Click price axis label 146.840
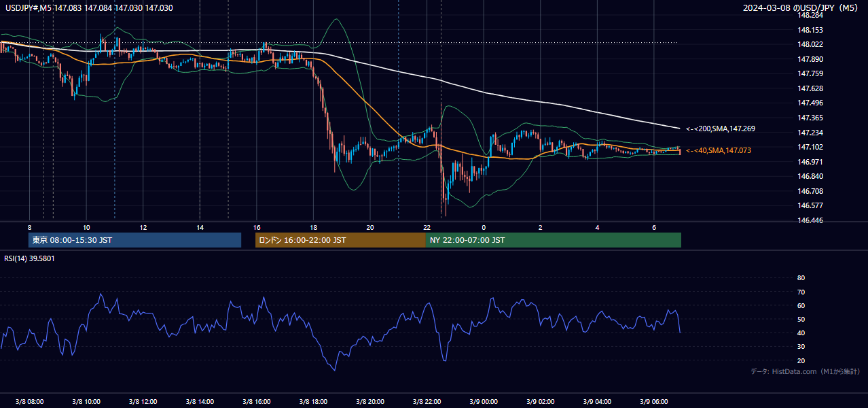Screen dimensions: 868x408 coord(810,176)
